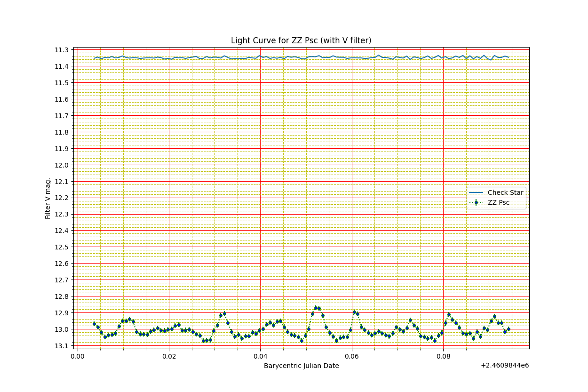588x392 pixels.
Task: Select the Check Star legend label
Action: 505,193
